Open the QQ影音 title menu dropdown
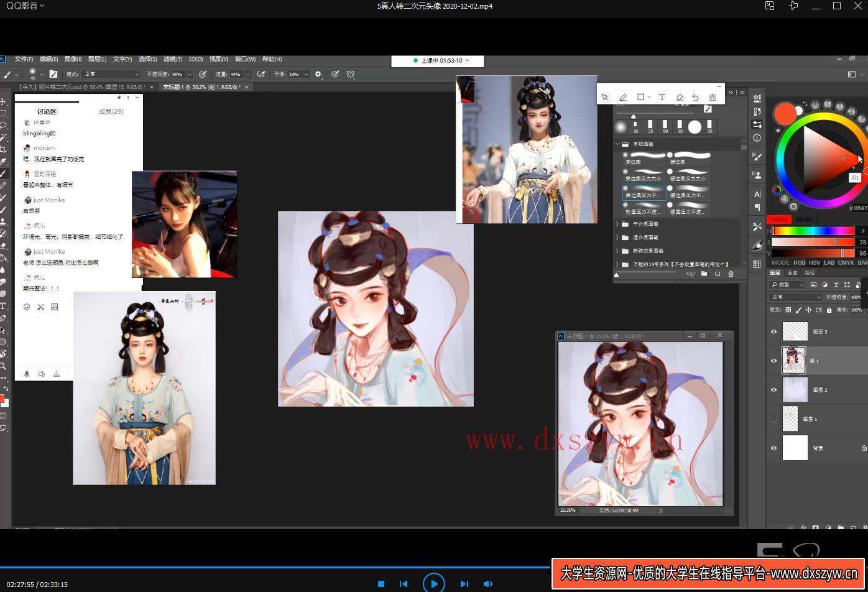868x592 pixels. [24, 6]
